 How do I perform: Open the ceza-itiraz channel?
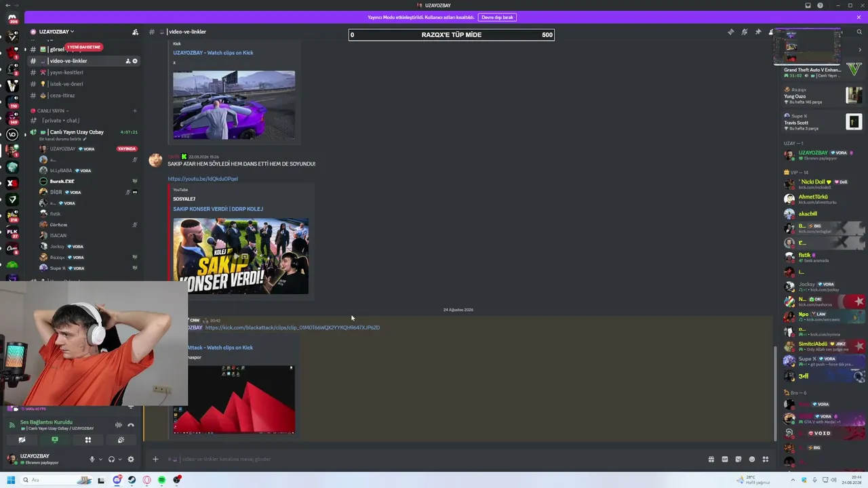pos(84,96)
